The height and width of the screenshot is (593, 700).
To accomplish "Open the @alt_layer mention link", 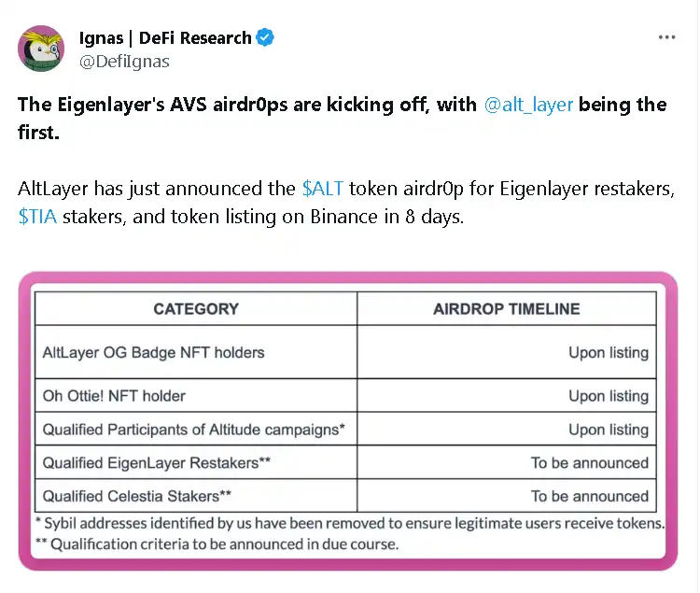I will click(x=528, y=104).
